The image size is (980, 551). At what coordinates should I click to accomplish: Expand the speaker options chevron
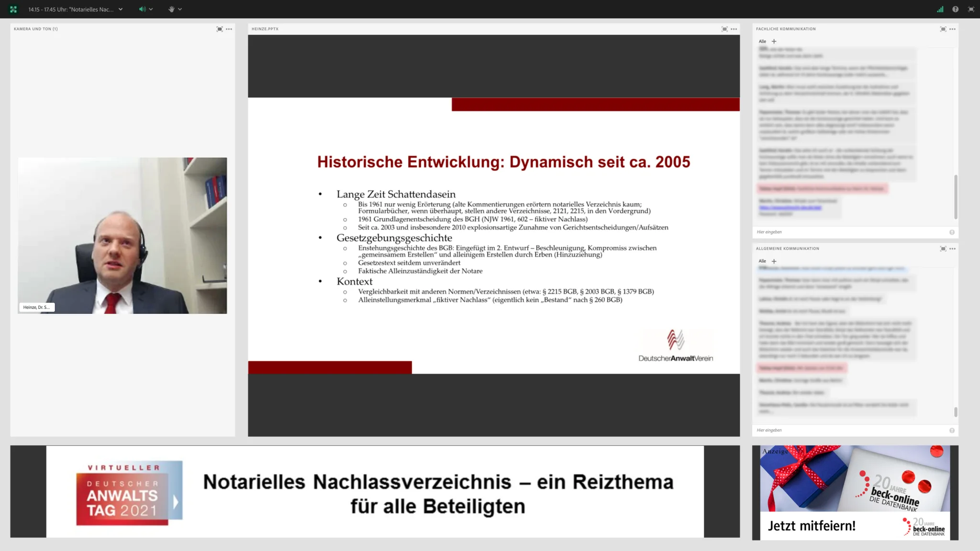pos(151,9)
